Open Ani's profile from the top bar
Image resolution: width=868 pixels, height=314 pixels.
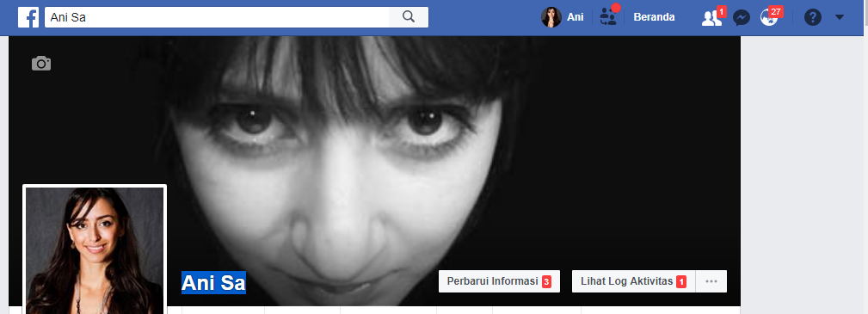[x=563, y=17]
